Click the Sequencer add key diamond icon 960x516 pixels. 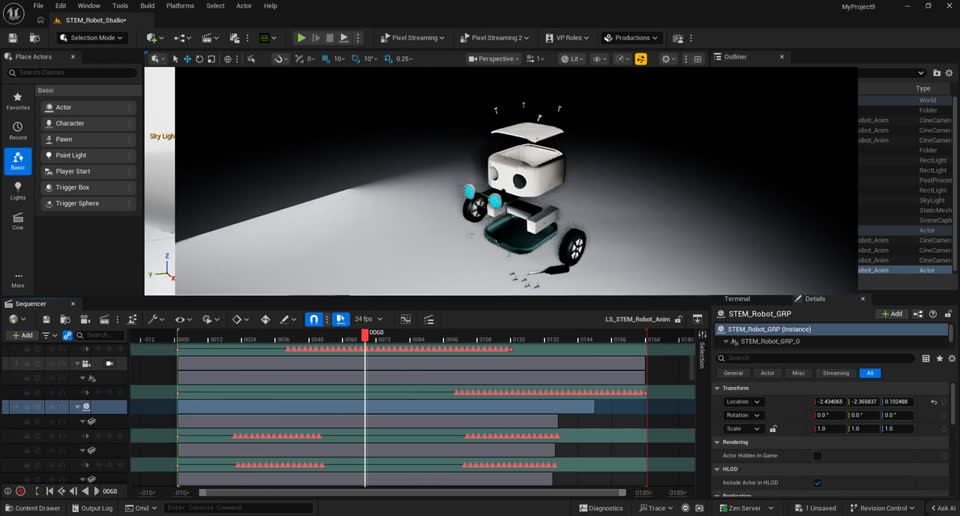[265, 320]
